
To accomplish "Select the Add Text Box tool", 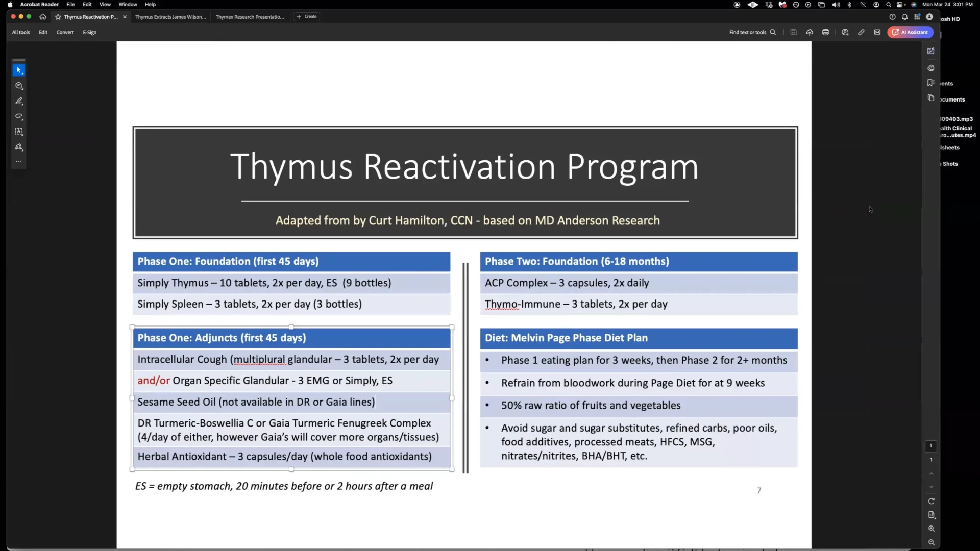I will click(x=19, y=132).
